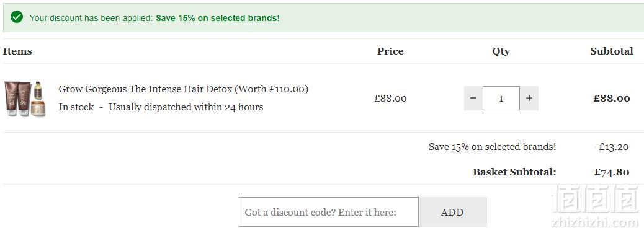Click the Items column header

(x=17, y=51)
